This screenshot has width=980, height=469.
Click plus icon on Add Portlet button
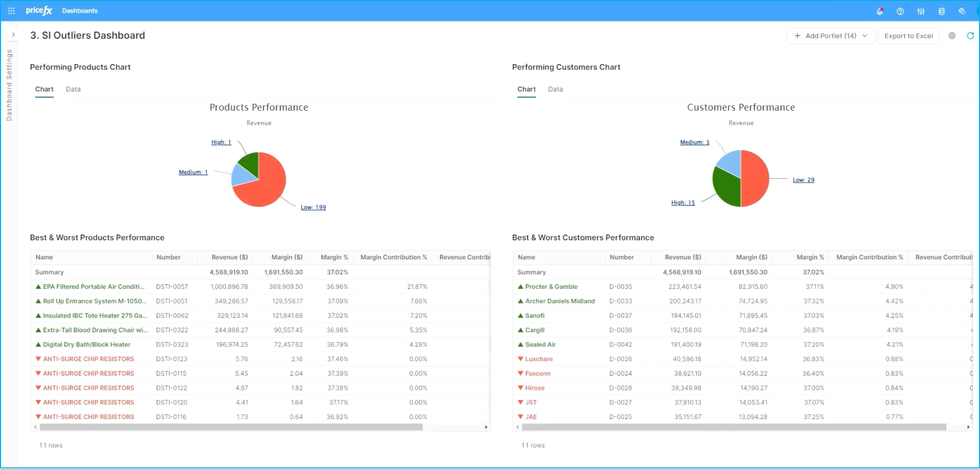797,36
